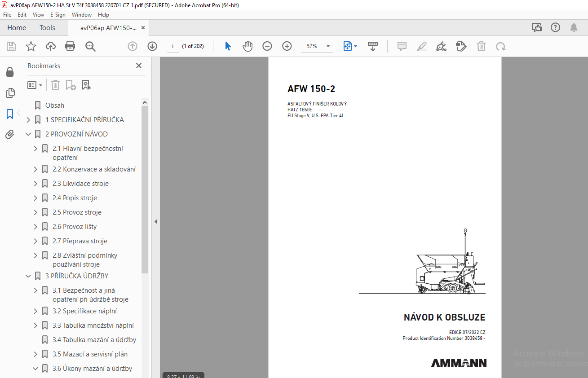Screen dimensions: 588x378
Task: Click the Save file icon
Action: pos(11,46)
